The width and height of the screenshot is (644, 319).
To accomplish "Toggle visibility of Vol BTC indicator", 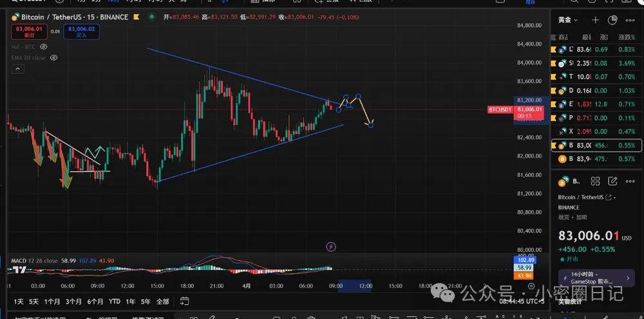I will (x=43, y=47).
